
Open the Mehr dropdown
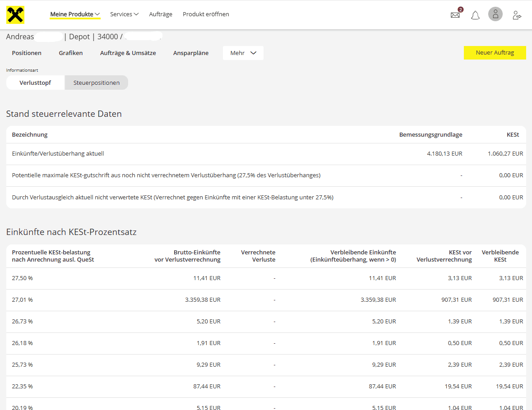243,53
